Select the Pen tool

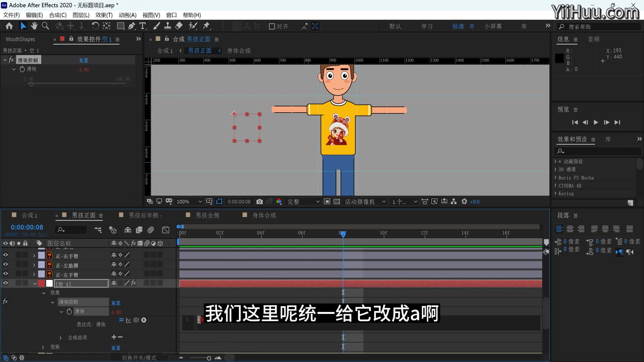tap(131, 26)
